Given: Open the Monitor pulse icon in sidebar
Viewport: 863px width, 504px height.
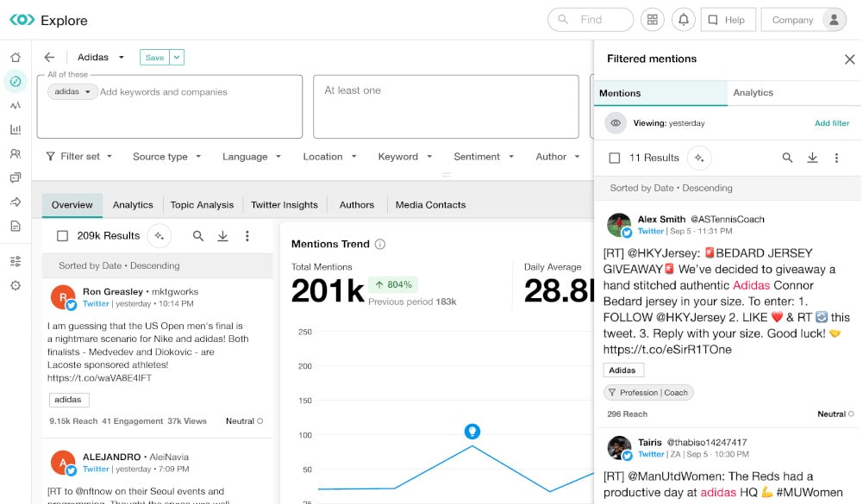Looking at the screenshot, I should tap(16, 105).
